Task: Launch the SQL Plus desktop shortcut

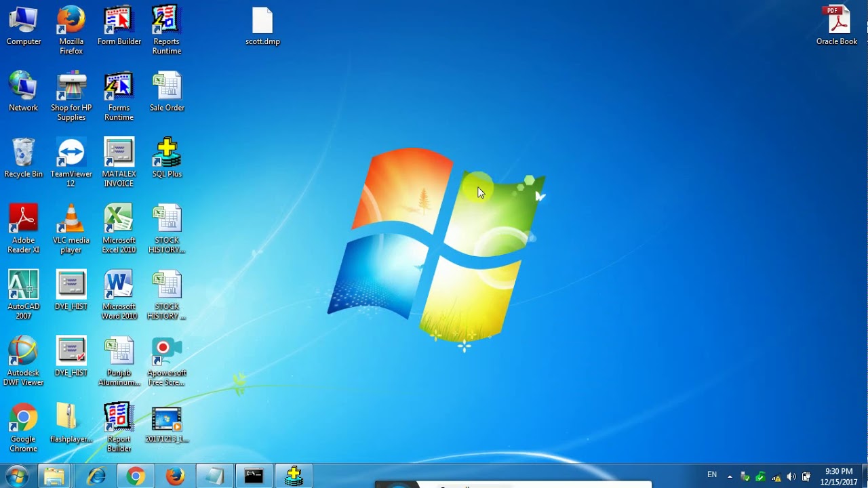Action: (x=167, y=159)
